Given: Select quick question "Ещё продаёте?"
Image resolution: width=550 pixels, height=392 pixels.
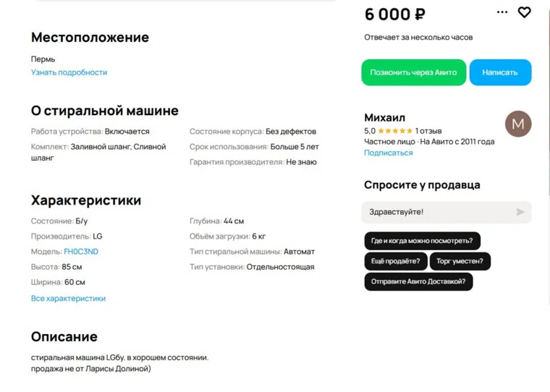Looking at the screenshot, I should click(395, 261).
